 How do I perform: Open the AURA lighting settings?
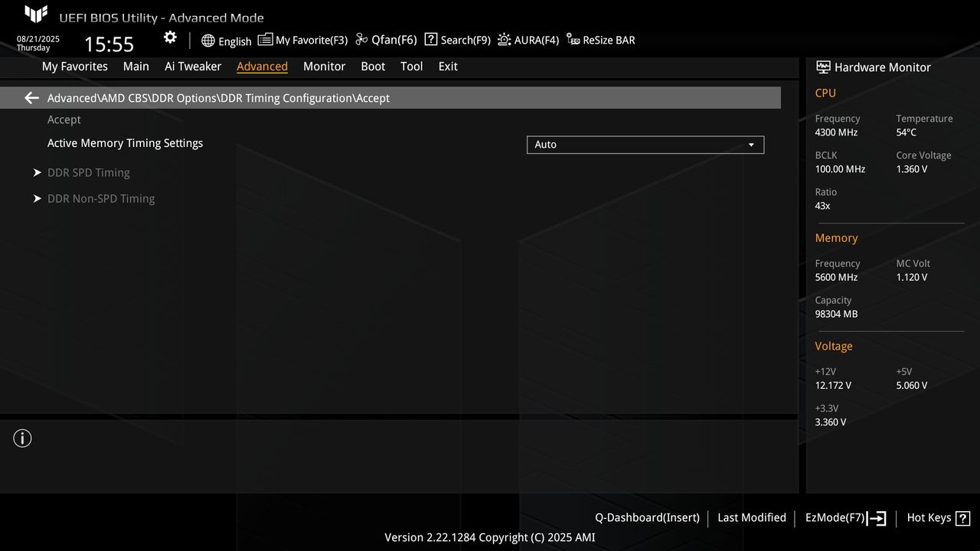528,39
